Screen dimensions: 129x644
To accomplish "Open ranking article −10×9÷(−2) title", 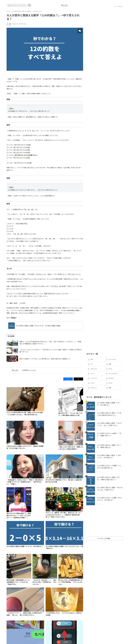I will point(109,424).
